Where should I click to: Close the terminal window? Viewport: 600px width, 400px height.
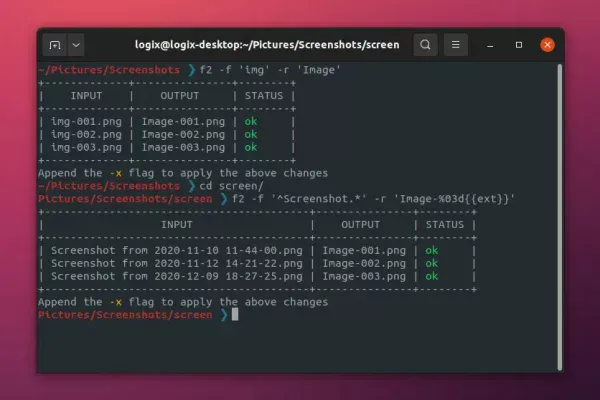tap(548, 45)
